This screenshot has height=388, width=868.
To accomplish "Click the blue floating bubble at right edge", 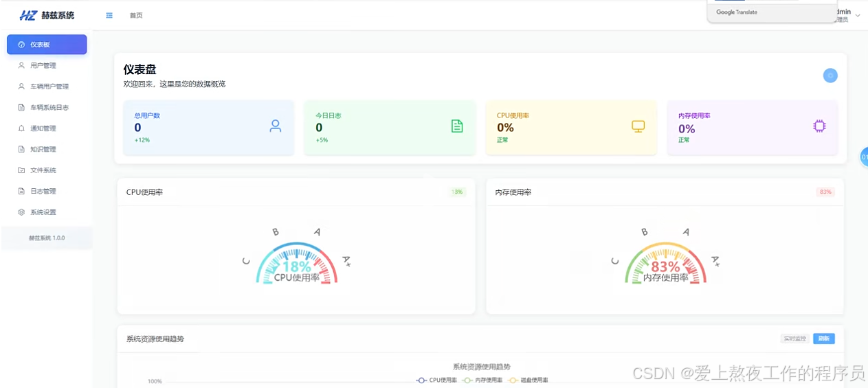I will 864,157.
